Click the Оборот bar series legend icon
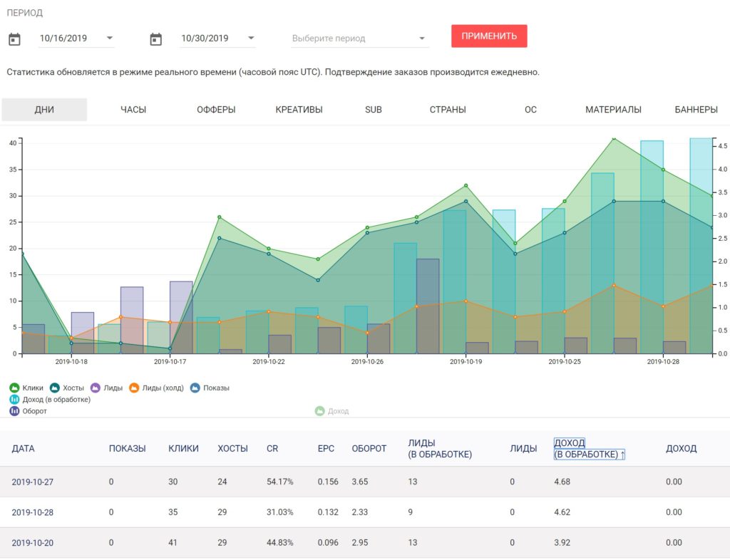Image resolution: width=730 pixels, height=560 pixels. (x=14, y=410)
